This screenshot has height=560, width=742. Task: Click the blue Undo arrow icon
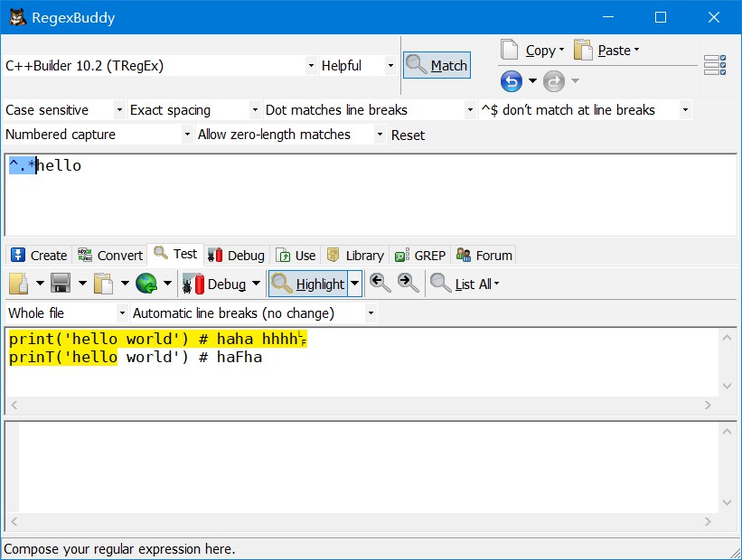(512, 81)
